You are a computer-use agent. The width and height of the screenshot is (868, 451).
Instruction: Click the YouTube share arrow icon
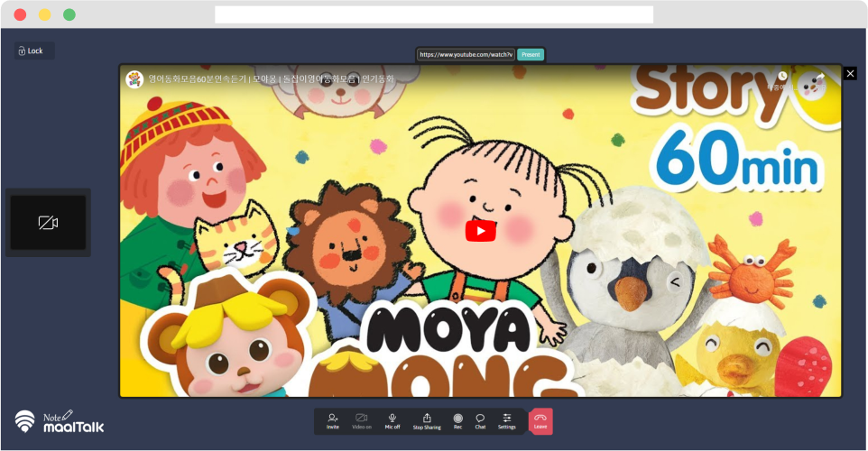pyautogui.click(x=819, y=78)
